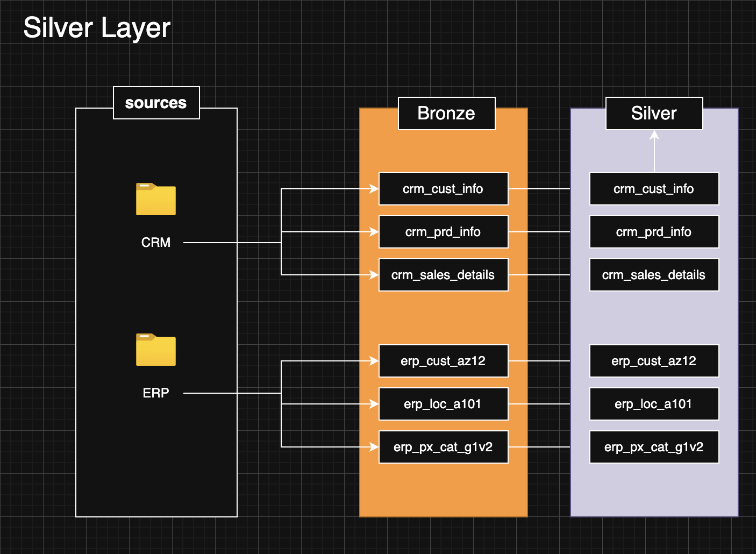
Task: Select erp_loc_a101 box in Silver layer
Action: (654, 404)
